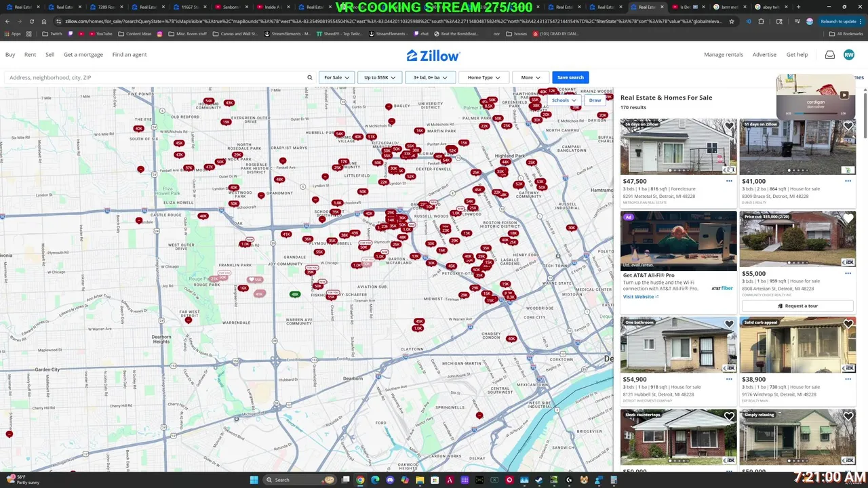Click the 54K map pin near Redford
The height and width of the screenshot is (488, 868).
pyautogui.click(x=209, y=101)
